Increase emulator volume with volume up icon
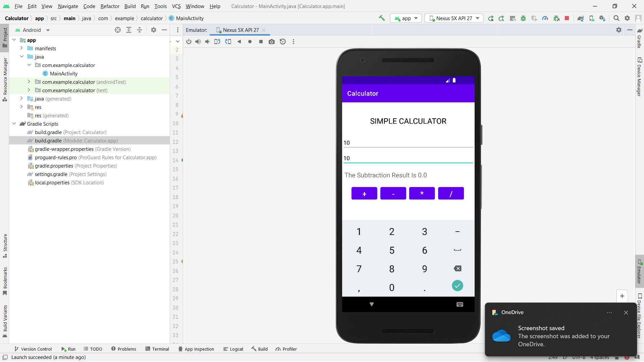Image resolution: width=644 pixels, height=362 pixels. 198,42
